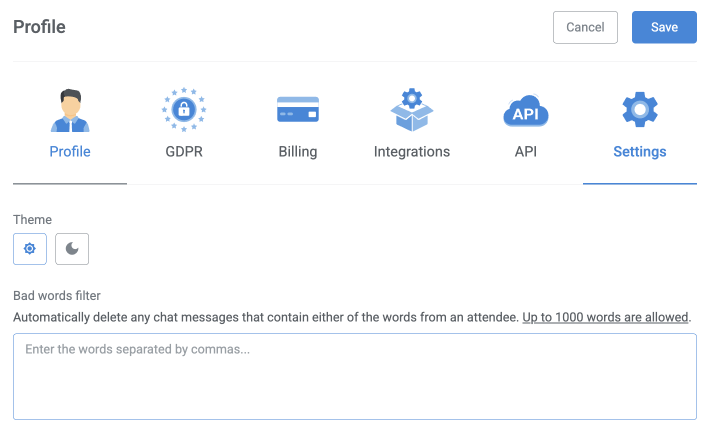Image resolution: width=710 pixels, height=436 pixels.
Task: Click the Settings gear icon
Action: tap(640, 109)
